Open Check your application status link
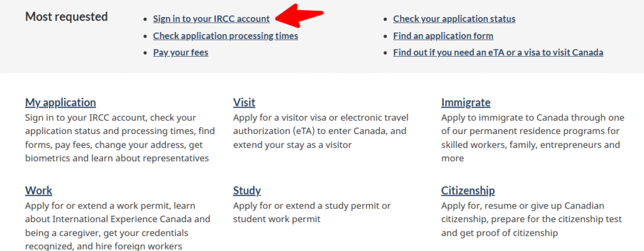 454,19
